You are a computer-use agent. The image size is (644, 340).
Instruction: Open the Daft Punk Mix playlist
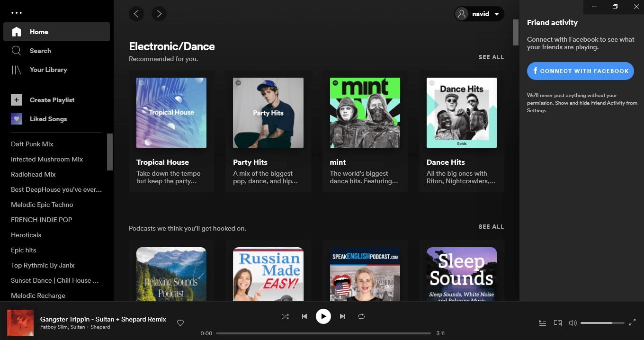coord(32,144)
